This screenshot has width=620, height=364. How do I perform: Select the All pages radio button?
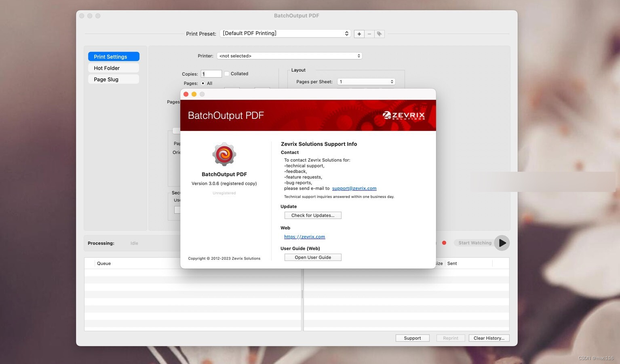203,83
